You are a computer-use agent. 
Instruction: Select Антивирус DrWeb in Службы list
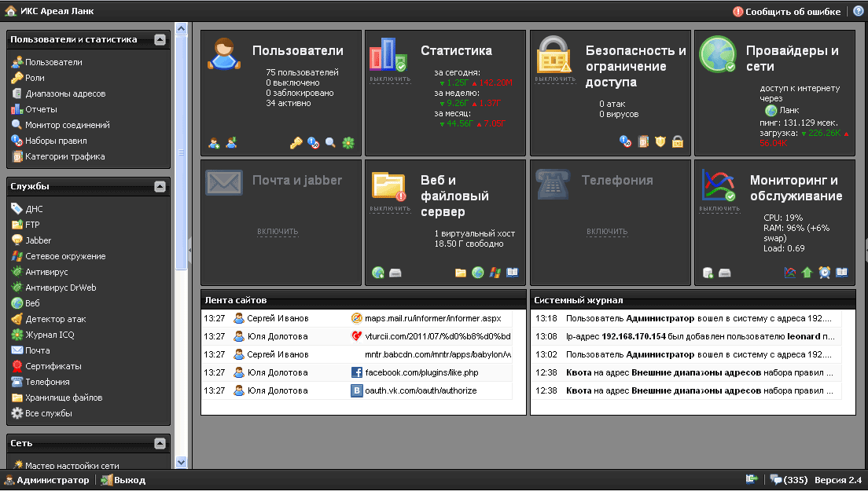pyautogui.click(x=61, y=288)
